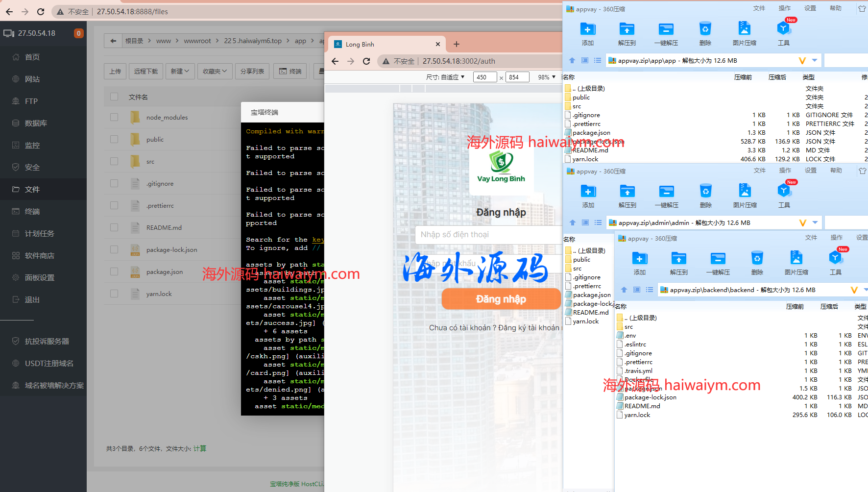Tick the checkbox next to package.json
The width and height of the screenshot is (868, 492).
[114, 271]
